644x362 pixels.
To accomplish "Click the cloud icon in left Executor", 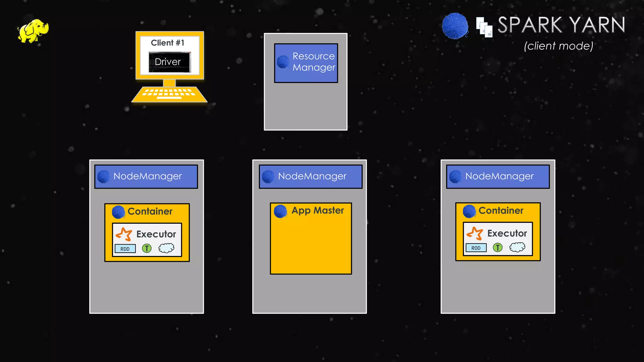I will (x=166, y=248).
